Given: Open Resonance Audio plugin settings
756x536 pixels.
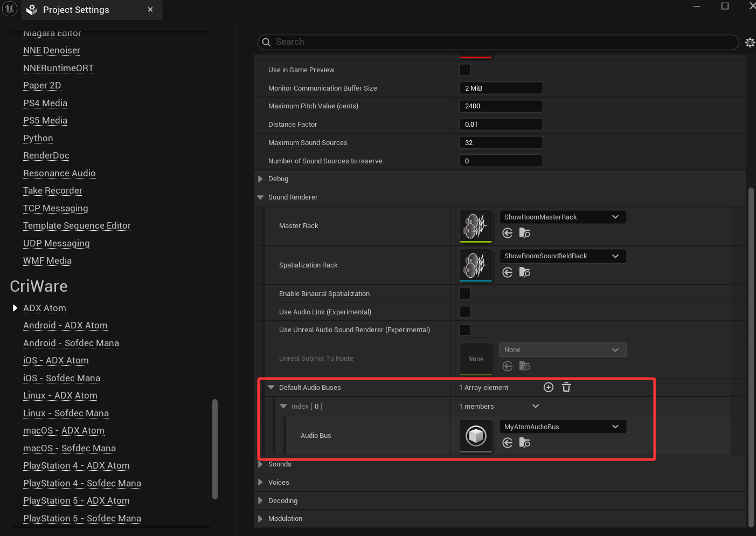Looking at the screenshot, I should (59, 173).
